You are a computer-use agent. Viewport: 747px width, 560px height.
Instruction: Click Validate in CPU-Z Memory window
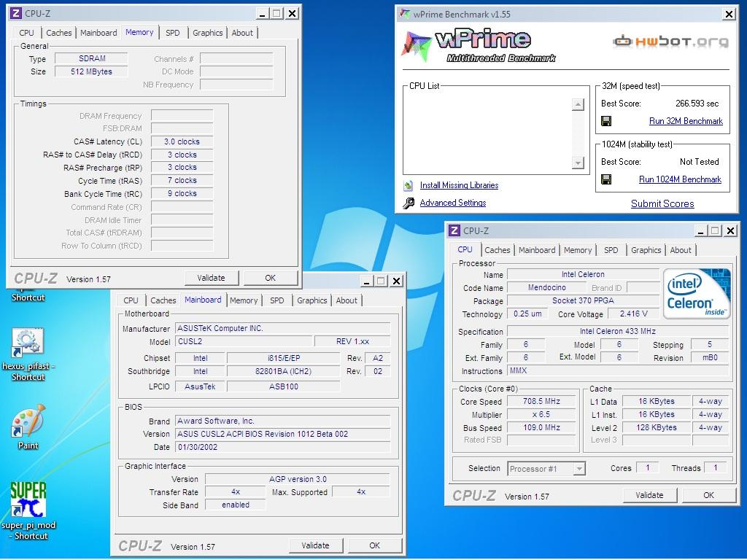tap(211, 278)
